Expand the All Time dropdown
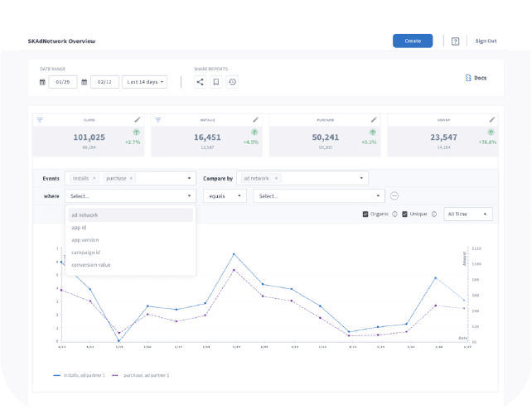The width and height of the screenshot is (532, 414). [x=468, y=214]
